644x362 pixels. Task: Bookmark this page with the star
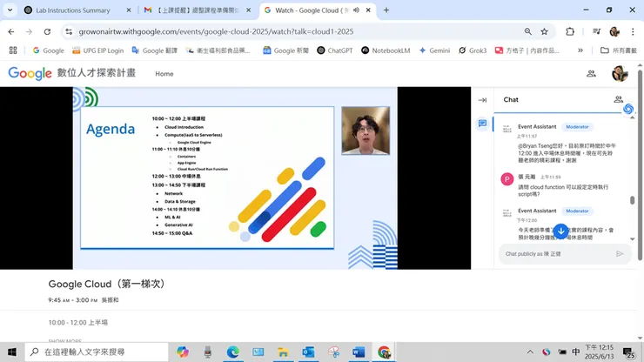[544, 31]
